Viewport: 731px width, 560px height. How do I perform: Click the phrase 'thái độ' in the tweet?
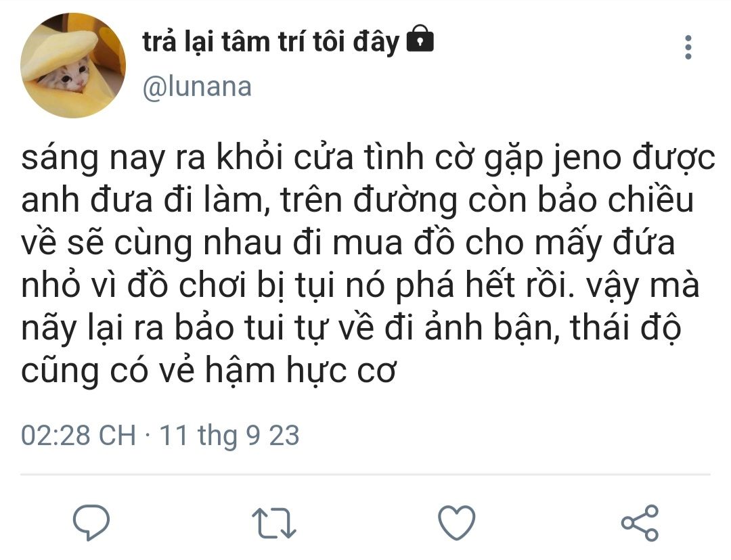625,329
